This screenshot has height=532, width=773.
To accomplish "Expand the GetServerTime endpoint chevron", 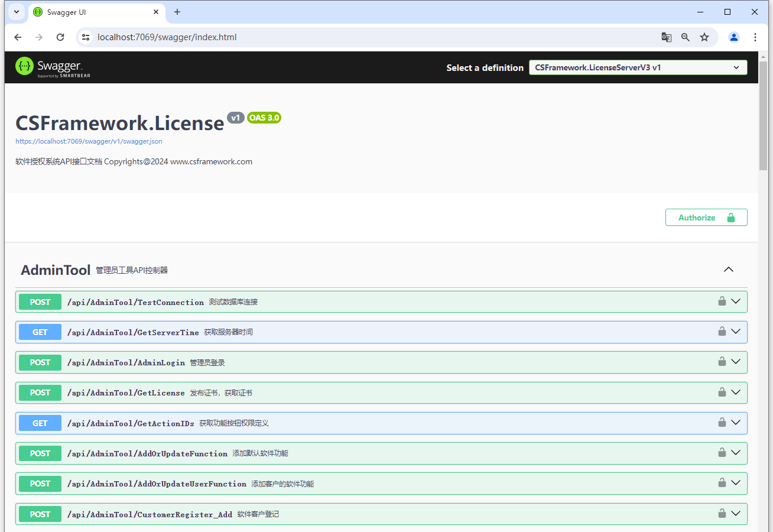I will tap(736, 331).
